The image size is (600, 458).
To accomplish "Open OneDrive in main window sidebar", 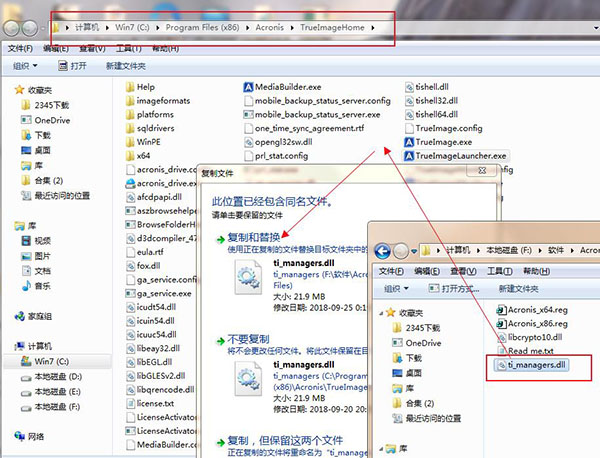I will (x=46, y=121).
